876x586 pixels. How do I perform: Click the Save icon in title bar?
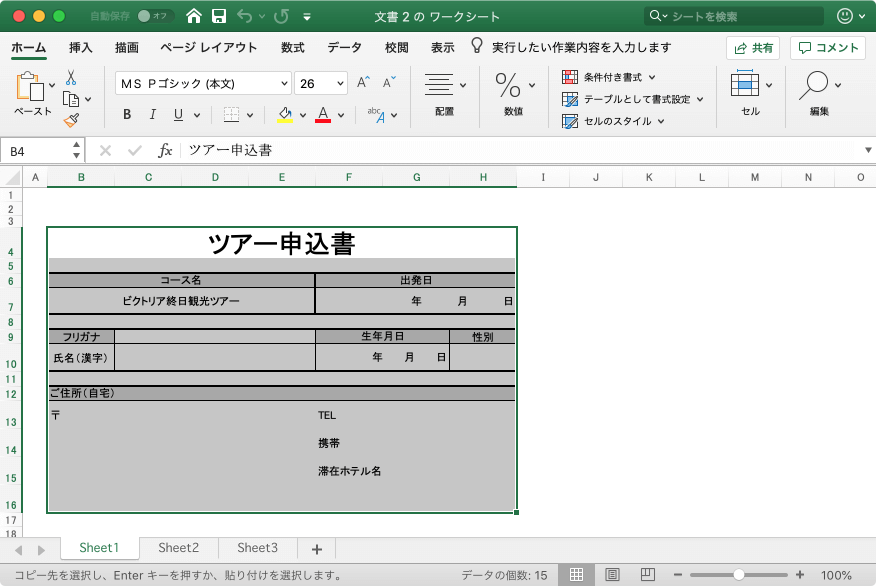pos(218,16)
